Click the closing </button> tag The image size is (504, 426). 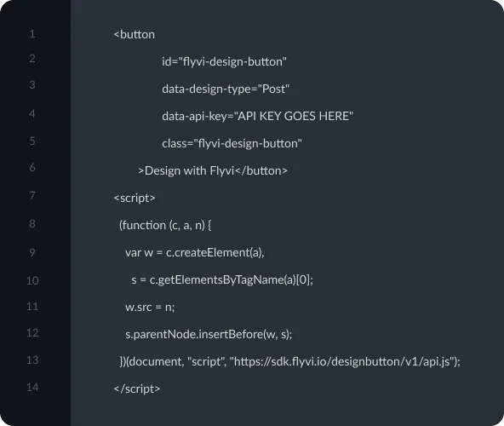pyautogui.click(x=261, y=170)
